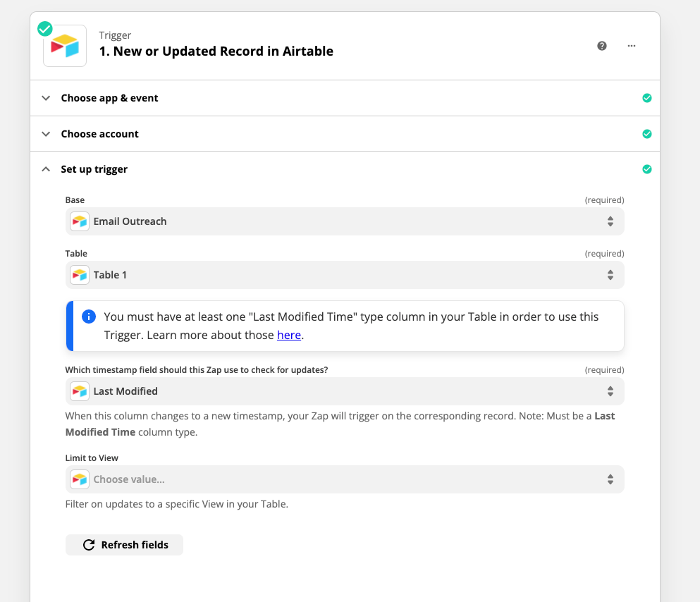700x602 pixels.
Task: Click the Airtable icon in Table field
Action: [80, 275]
